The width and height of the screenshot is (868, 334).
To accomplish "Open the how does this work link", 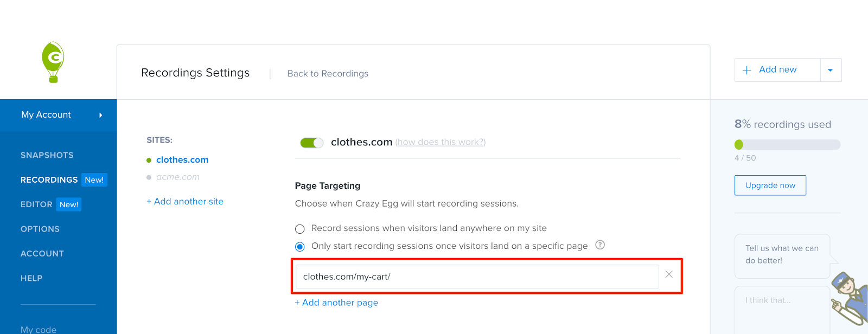I will point(441,142).
